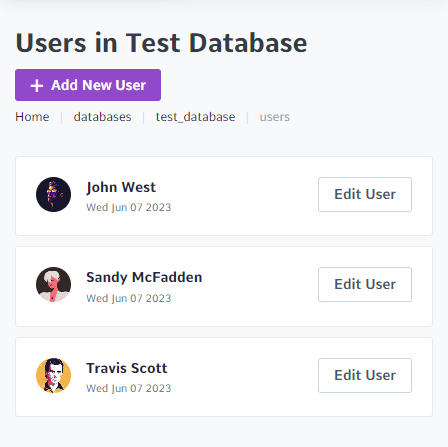448x447 pixels.
Task: Select the John West name text
Action: pyautogui.click(x=121, y=187)
